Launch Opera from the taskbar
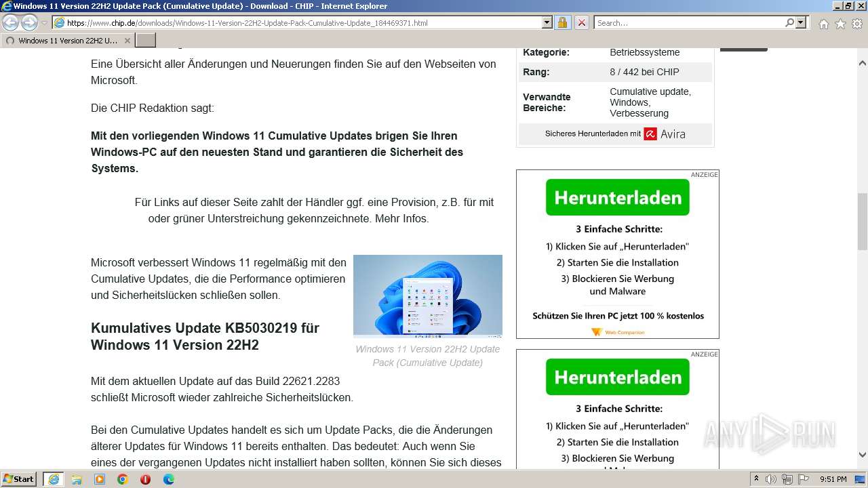 click(x=145, y=479)
